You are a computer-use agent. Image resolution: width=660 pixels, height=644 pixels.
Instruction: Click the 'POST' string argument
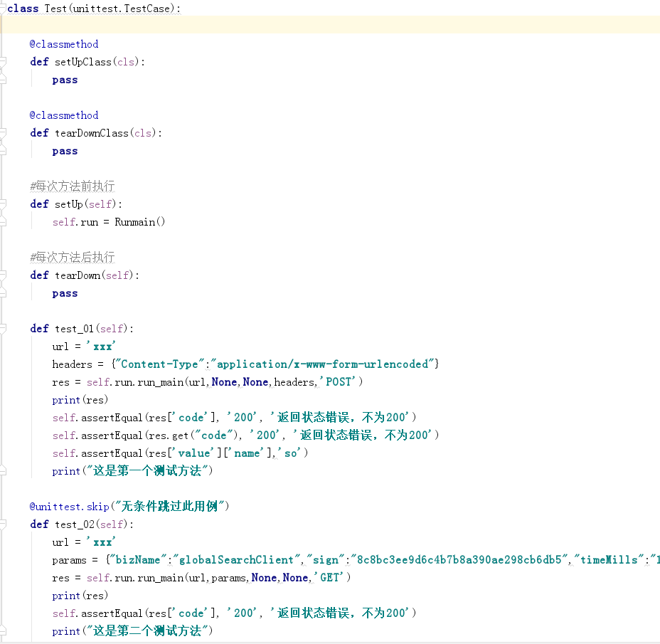click(x=338, y=382)
